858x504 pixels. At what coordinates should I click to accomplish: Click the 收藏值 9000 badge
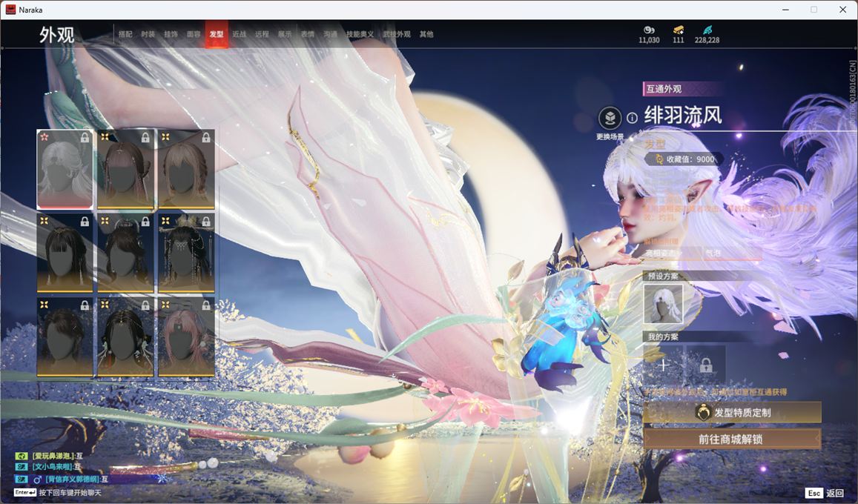tap(684, 159)
